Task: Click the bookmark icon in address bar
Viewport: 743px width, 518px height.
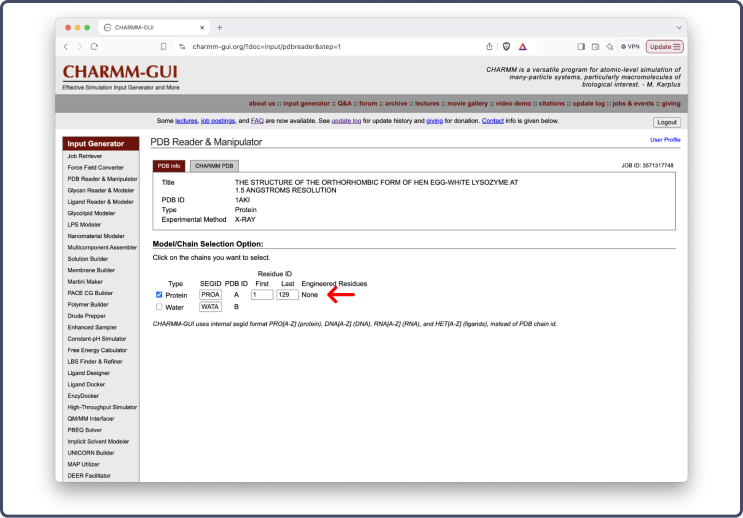Action: 163,47
